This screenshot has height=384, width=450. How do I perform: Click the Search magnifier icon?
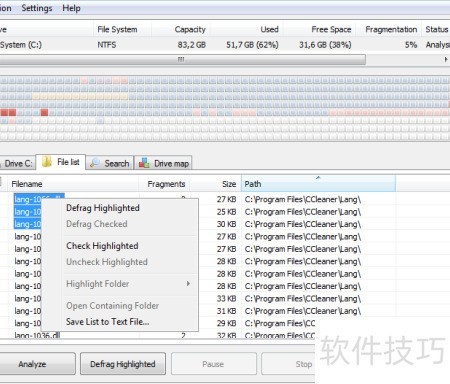point(95,163)
